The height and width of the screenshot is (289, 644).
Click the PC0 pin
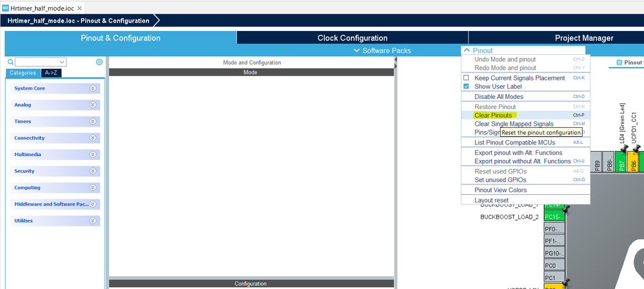tap(554, 266)
